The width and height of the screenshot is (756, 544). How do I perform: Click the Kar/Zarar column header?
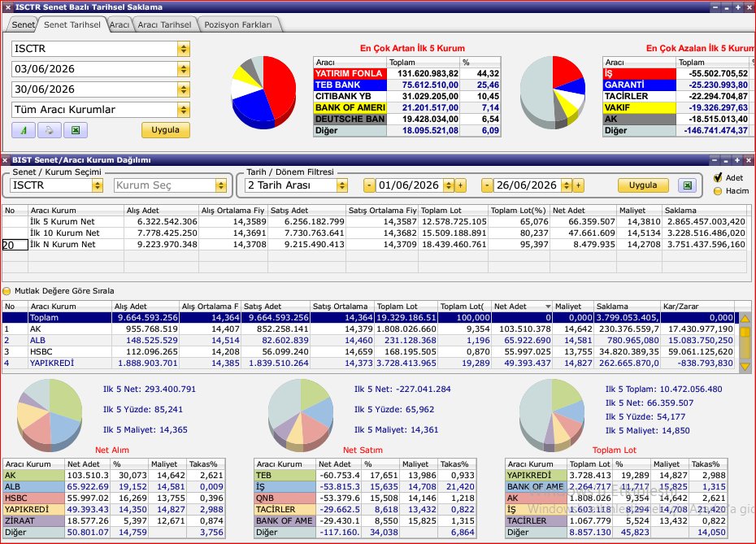697,307
